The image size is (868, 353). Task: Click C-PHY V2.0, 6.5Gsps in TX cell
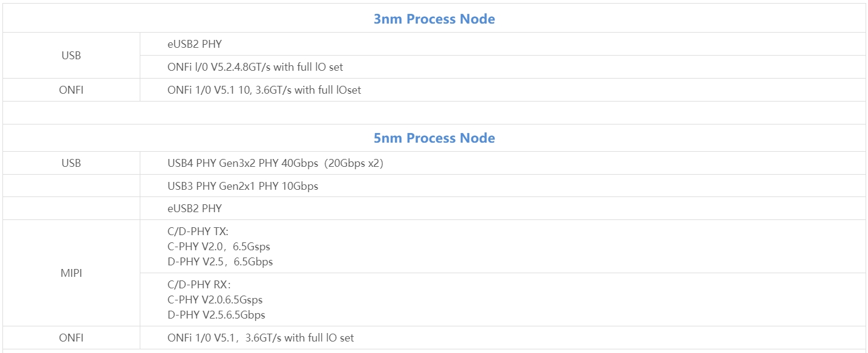point(219,247)
